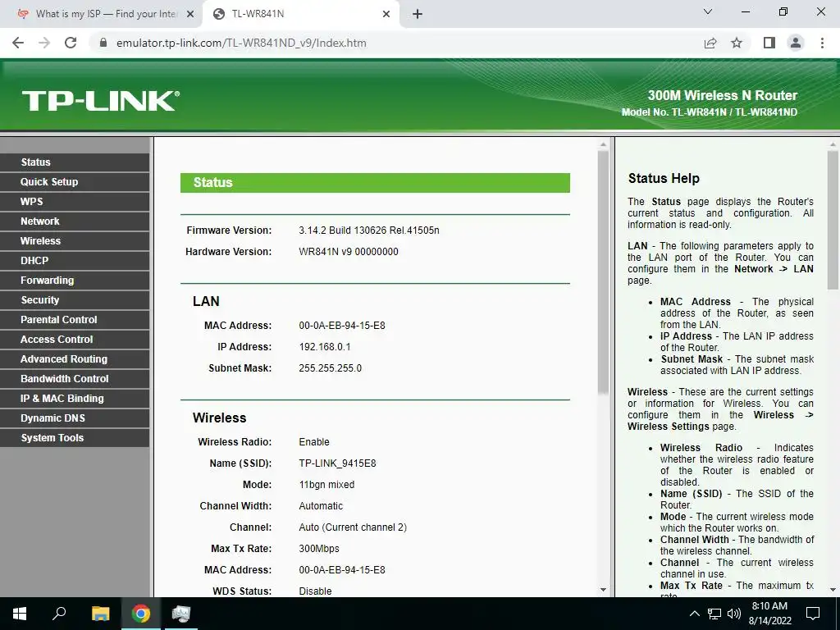Open the Wireless sidebar menu
Viewport: 840px width, 630px height.
point(75,241)
